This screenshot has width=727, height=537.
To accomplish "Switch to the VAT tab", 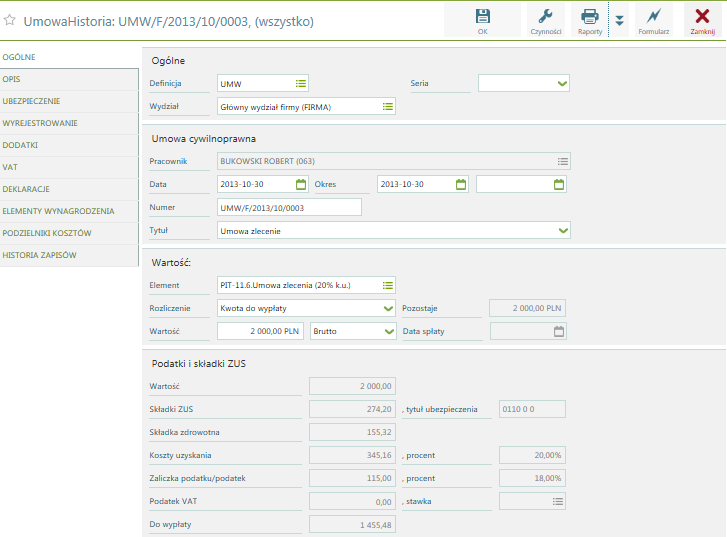I will point(70,167).
